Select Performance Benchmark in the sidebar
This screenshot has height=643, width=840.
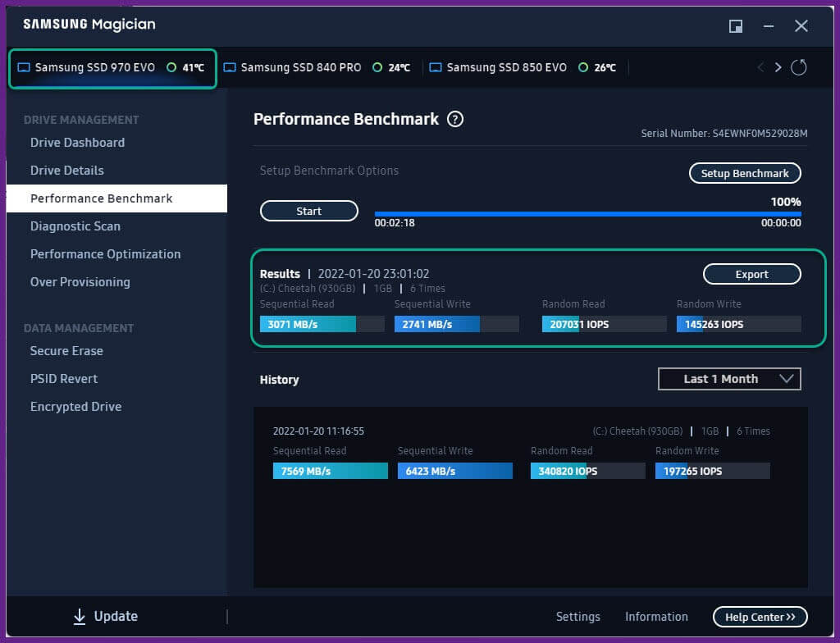(116, 198)
